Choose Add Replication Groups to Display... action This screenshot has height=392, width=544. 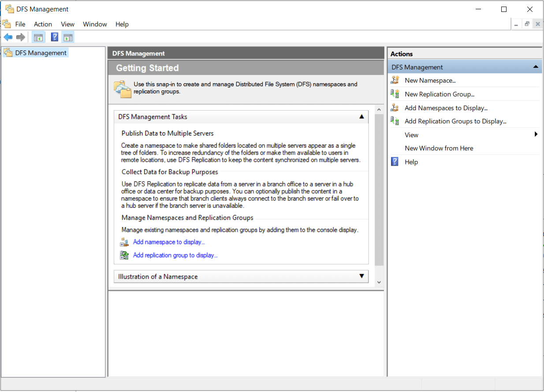[455, 121]
